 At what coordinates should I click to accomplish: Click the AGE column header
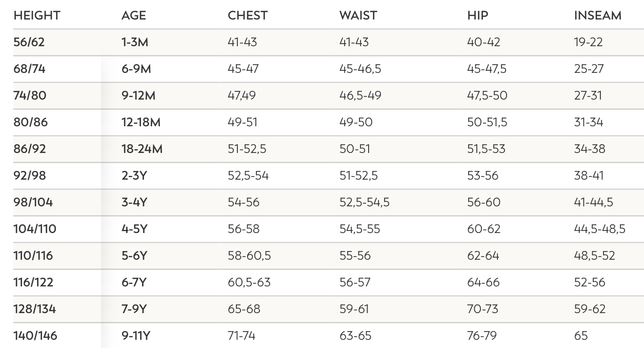point(134,16)
